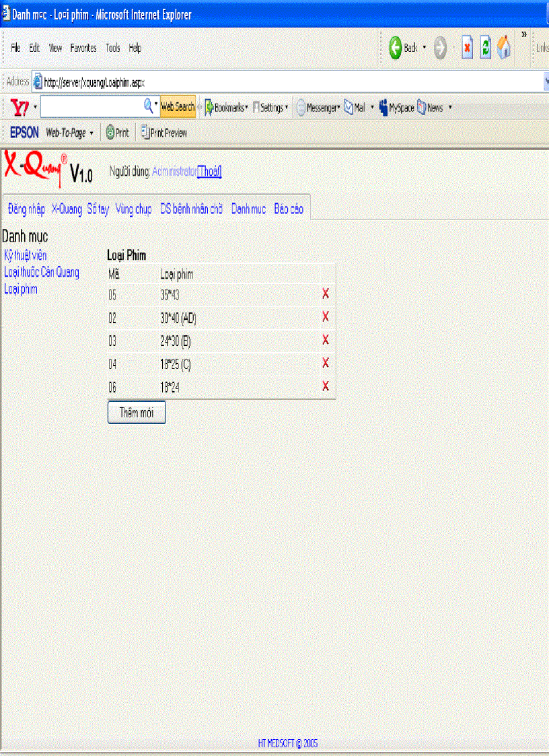Go to the home page via home icon

pyautogui.click(x=504, y=48)
